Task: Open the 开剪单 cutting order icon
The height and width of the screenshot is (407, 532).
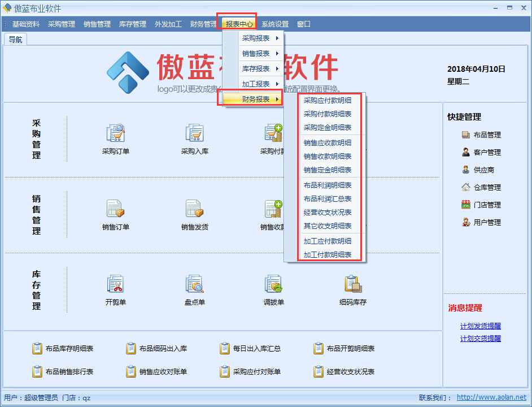Action: [x=116, y=284]
